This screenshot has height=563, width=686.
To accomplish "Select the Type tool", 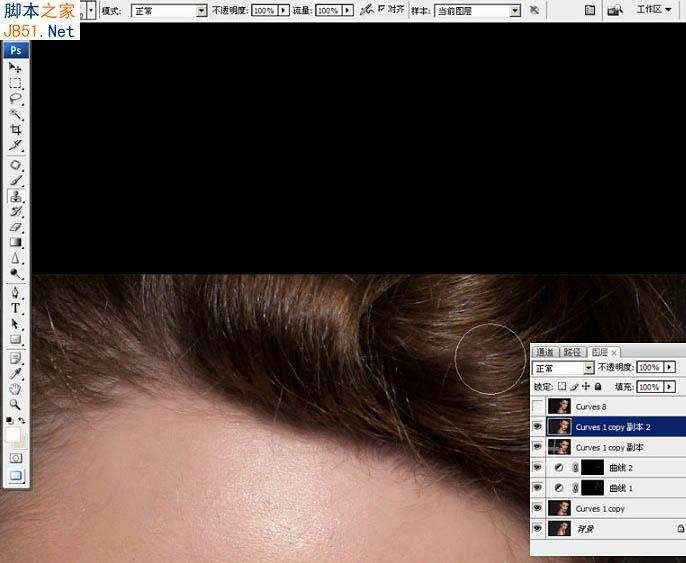I will [15, 308].
